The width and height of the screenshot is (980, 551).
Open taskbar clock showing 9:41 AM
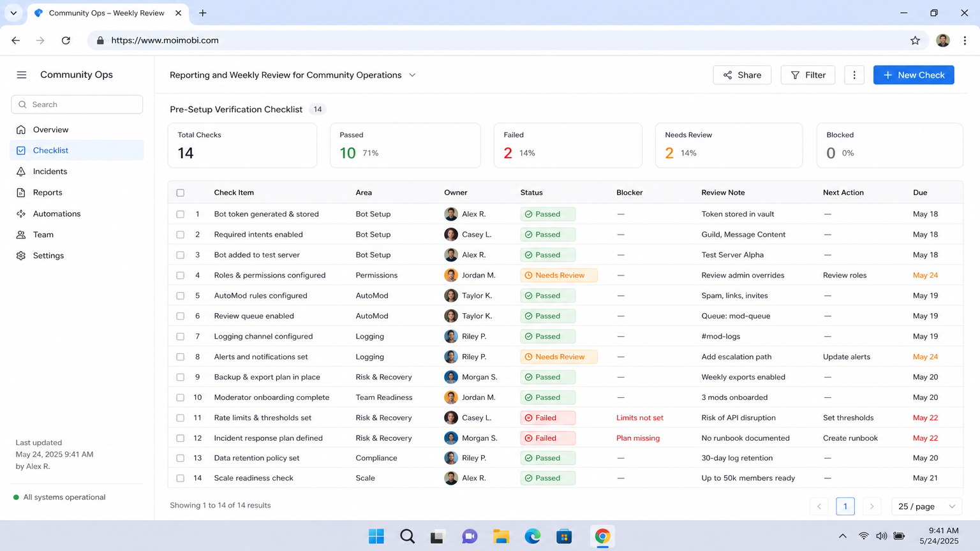pos(939,536)
